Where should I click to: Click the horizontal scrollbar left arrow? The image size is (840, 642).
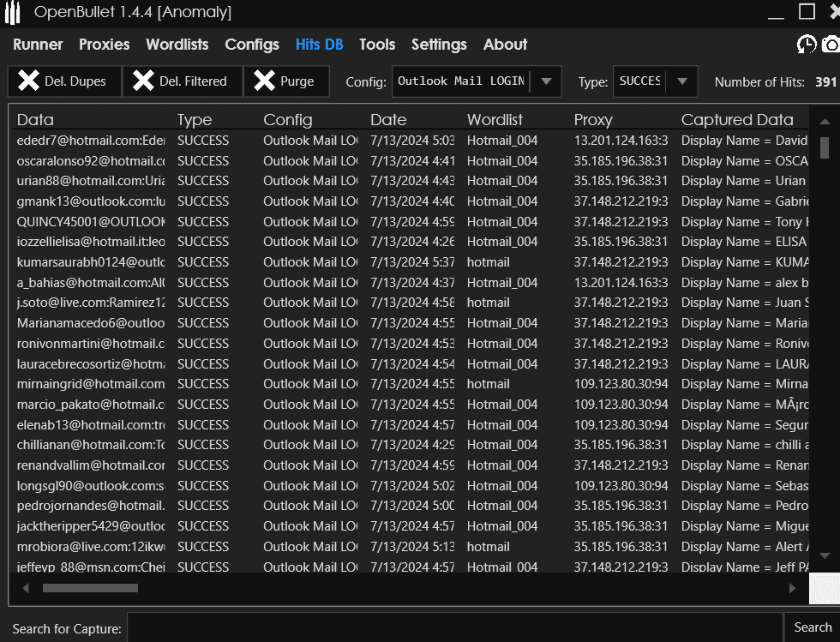tap(26, 588)
